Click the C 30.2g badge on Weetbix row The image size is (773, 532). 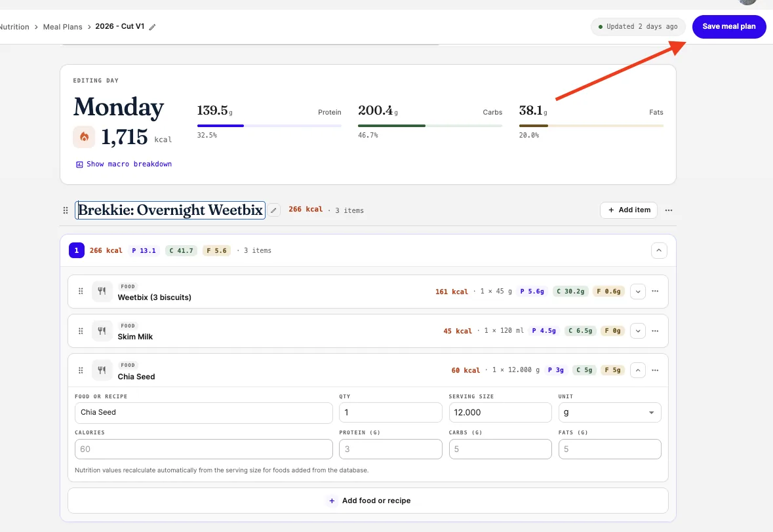click(x=570, y=292)
